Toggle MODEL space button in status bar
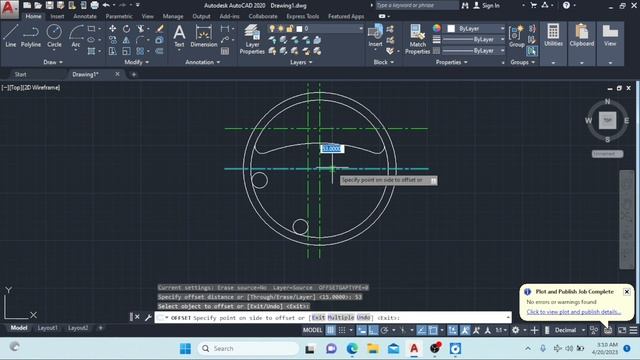 click(x=313, y=330)
